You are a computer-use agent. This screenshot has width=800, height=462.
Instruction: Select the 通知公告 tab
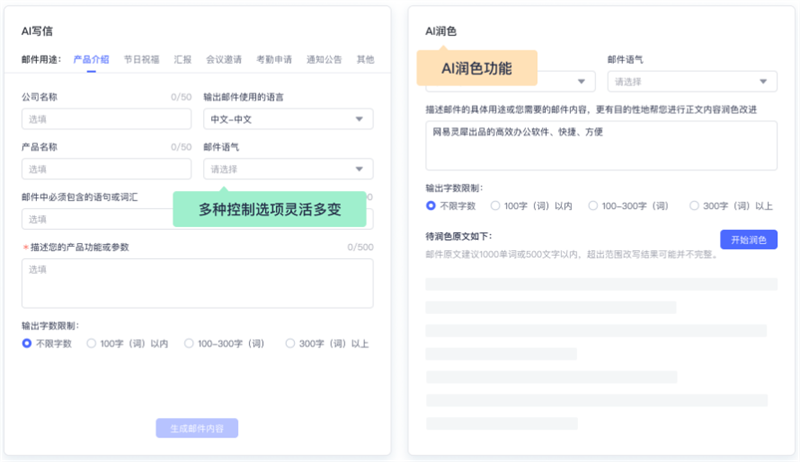tap(324, 60)
